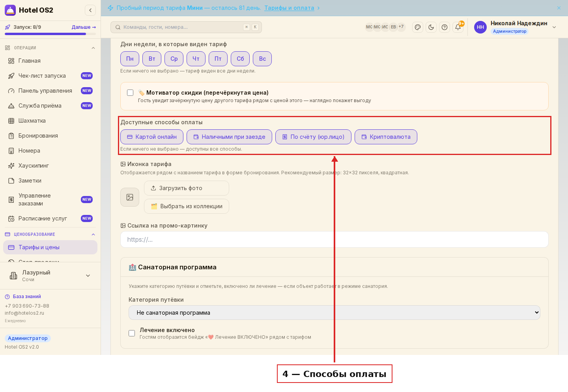
Task: Click the info@hotelos2.ru email
Action: click(x=24, y=313)
